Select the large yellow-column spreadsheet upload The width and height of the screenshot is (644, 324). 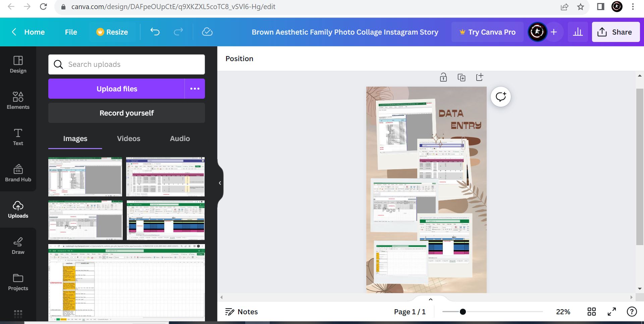pos(126,283)
